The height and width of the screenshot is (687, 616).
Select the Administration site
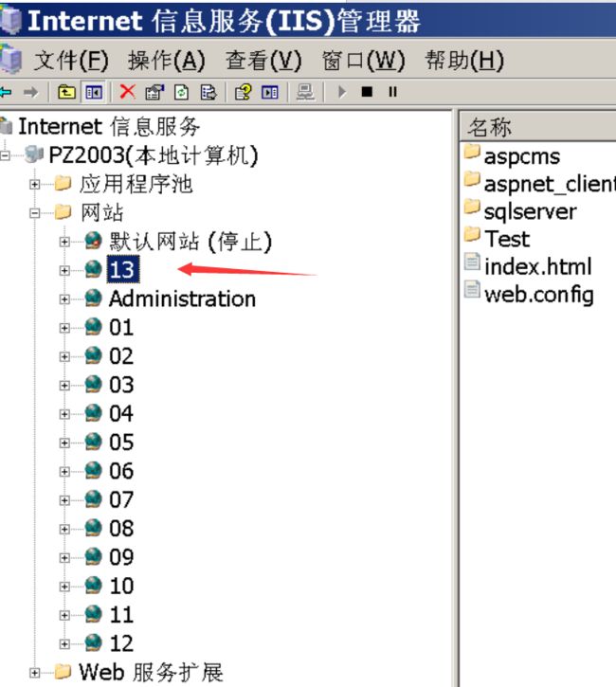click(182, 298)
